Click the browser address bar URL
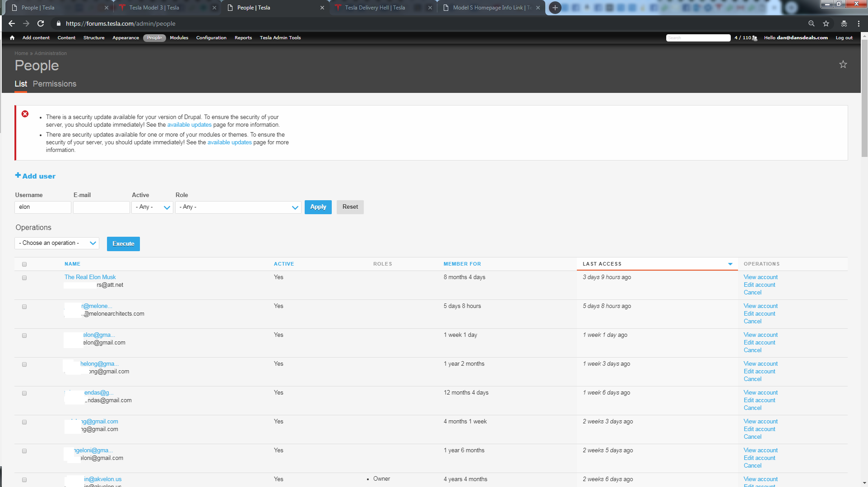The width and height of the screenshot is (868, 487). pyautogui.click(x=121, y=23)
